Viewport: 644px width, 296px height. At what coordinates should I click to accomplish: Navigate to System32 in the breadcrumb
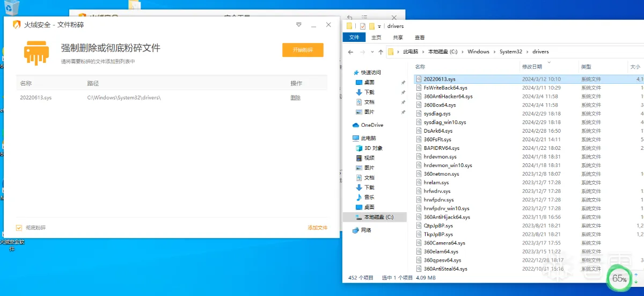pyautogui.click(x=510, y=52)
